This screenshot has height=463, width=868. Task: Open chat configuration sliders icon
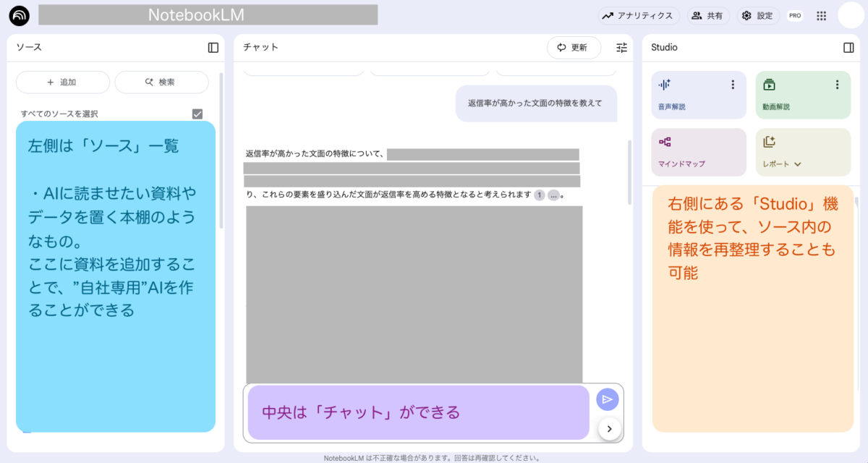(x=621, y=48)
